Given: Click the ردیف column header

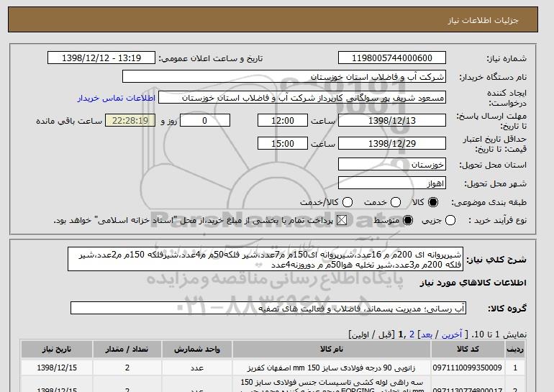Looking at the screenshot, I should pyautogui.click(x=515, y=350).
